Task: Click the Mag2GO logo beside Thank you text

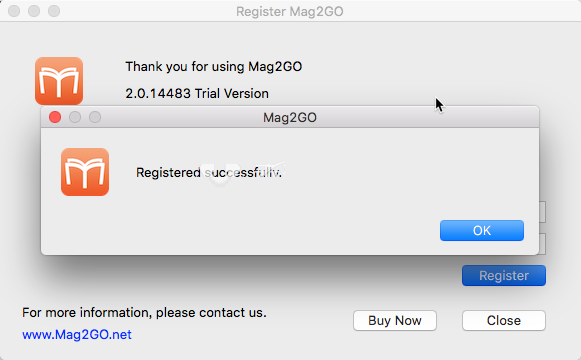Action: point(59,81)
